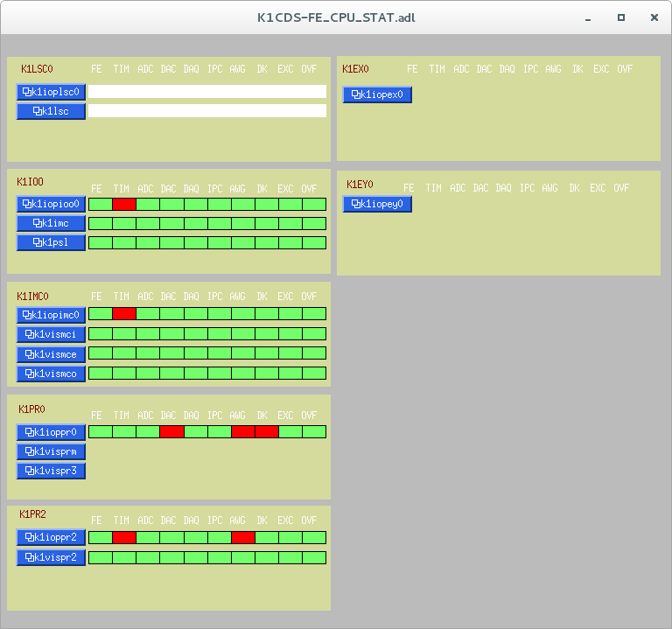Open the k1vismci related display
672x629 pixels.
[x=51, y=334]
